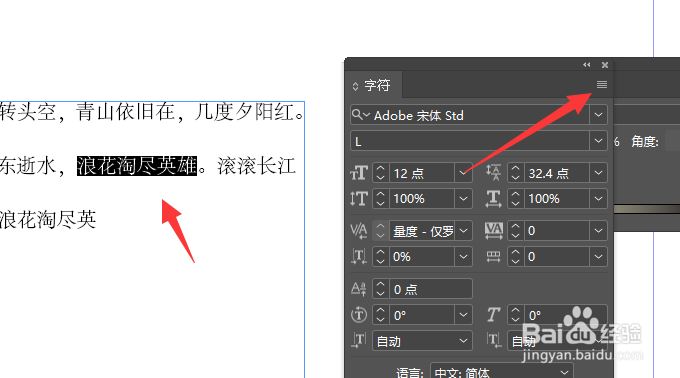Screen dimensions: 680x378
Task: Click the last line 浪花淘尽英
Action: [x=48, y=219]
